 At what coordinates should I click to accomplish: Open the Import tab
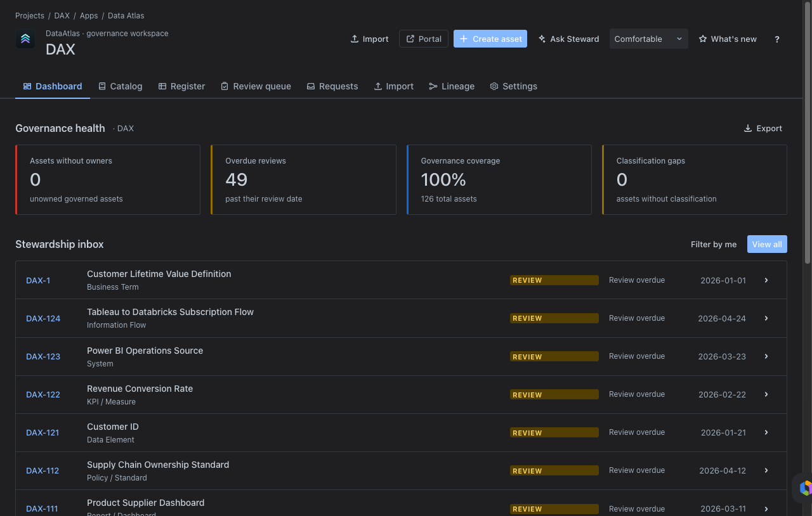(x=393, y=86)
